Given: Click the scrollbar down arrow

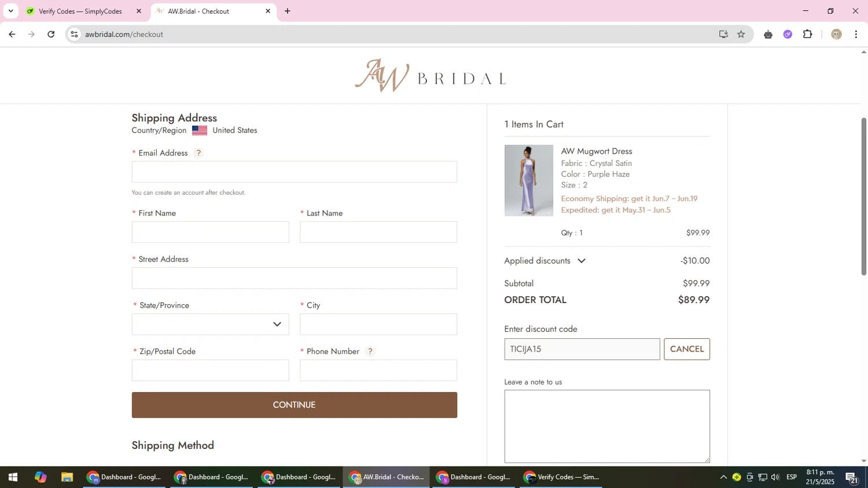Looking at the screenshot, I should click(x=863, y=461).
